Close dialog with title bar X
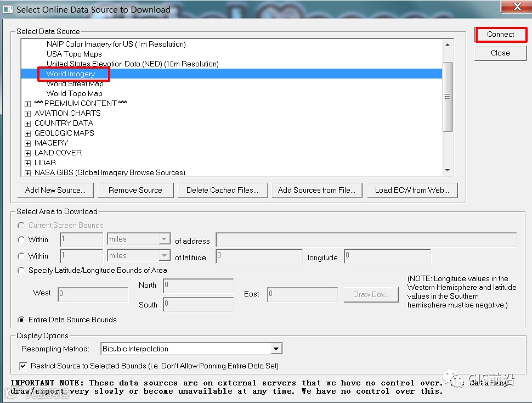Screen dimensions: 532x403 point(517,7)
